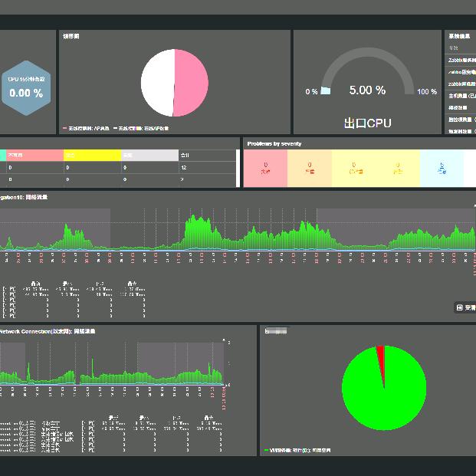476x476 pixels.
Task: Click the 系统信息 panel header
Action: (458, 36)
